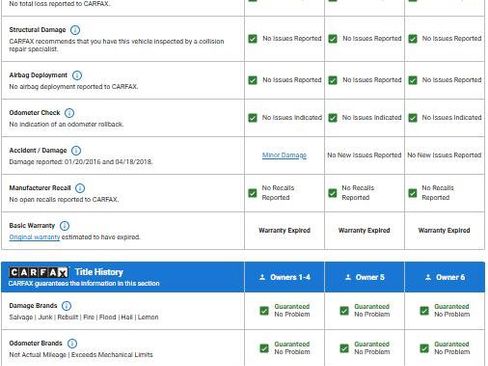Open the Odometer Brands info icon
The width and height of the screenshot is (488, 366).
point(72,343)
